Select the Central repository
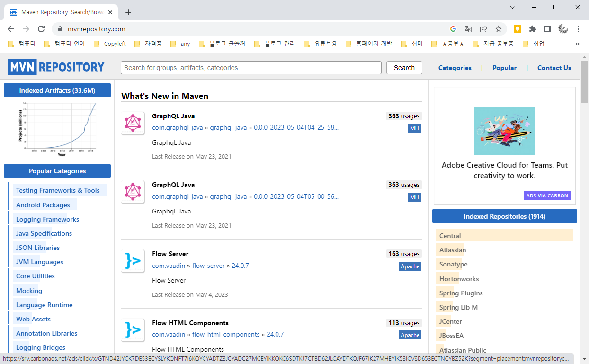Image resolution: width=589 pixels, height=364 pixels. 505,236
